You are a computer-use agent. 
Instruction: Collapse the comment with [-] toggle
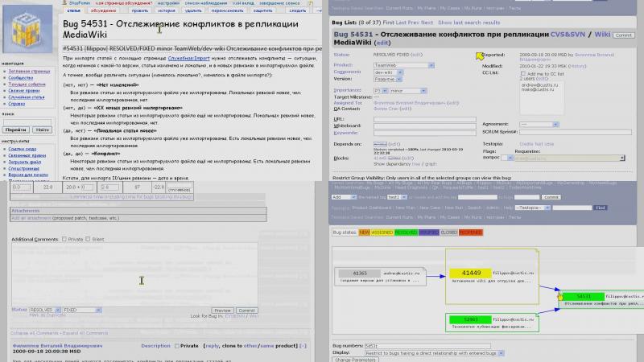(303, 346)
